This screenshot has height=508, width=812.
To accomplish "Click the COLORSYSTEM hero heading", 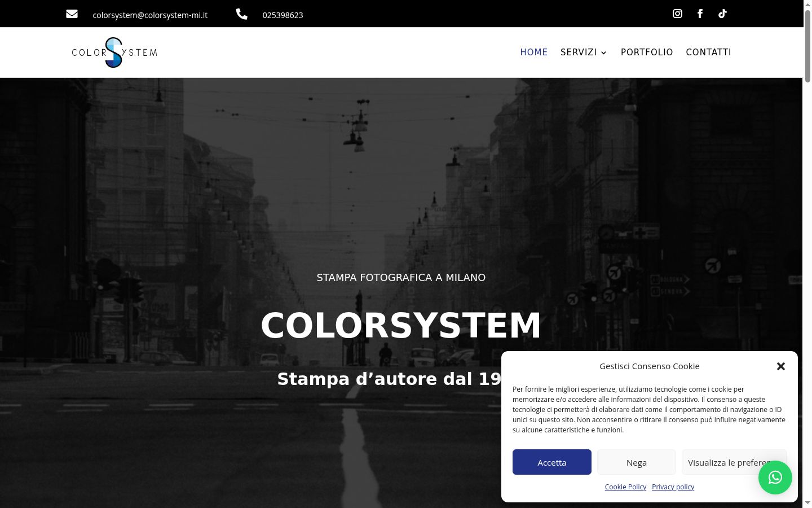I will pos(401,325).
